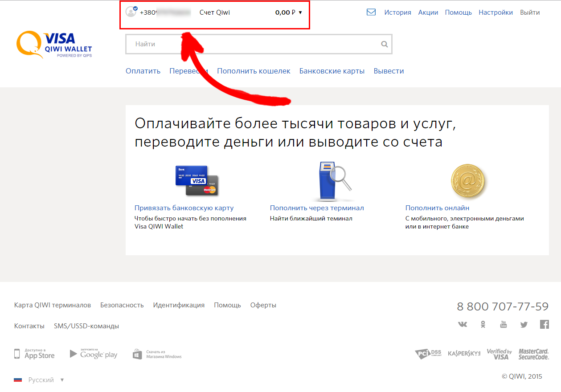Open the Twitter icon in footer
The height and width of the screenshot is (392, 561).
[524, 325]
